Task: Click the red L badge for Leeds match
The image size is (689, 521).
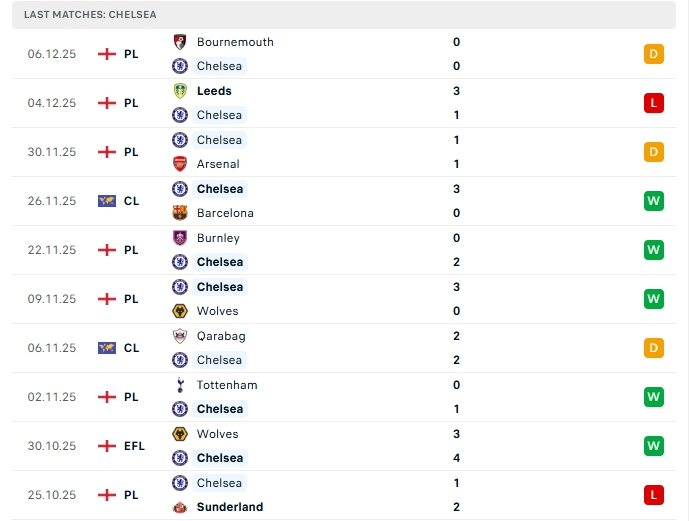Action: click(x=654, y=103)
